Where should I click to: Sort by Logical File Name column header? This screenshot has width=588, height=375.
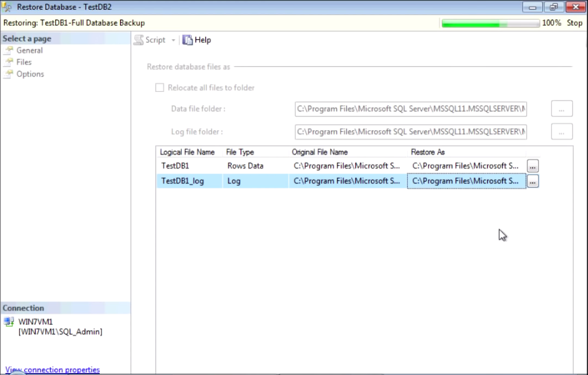pyautogui.click(x=187, y=152)
